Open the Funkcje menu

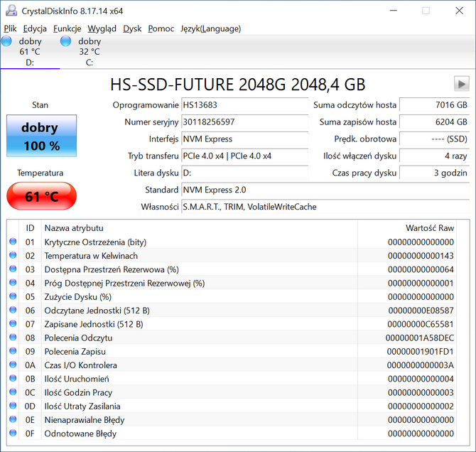[x=67, y=28]
